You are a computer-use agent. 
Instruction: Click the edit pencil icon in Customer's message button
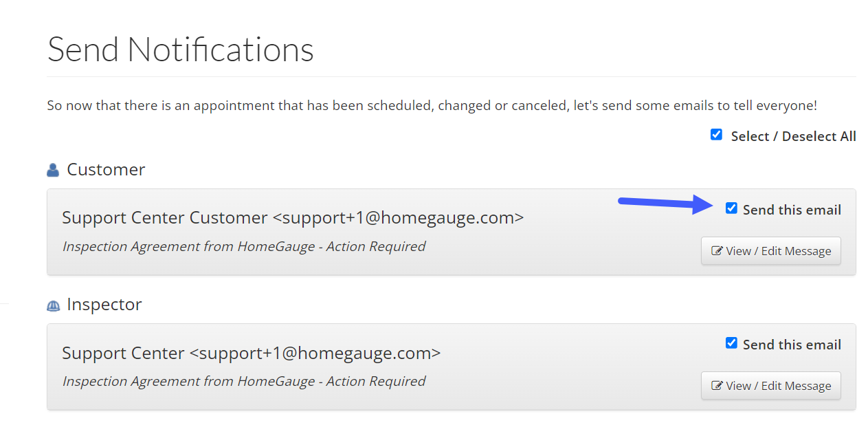tap(717, 251)
